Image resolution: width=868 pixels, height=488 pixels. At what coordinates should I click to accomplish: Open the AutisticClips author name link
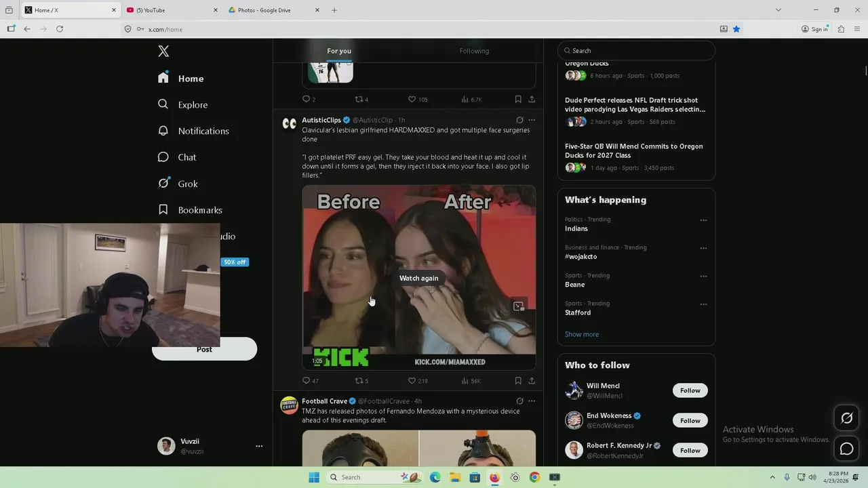point(321,120)
